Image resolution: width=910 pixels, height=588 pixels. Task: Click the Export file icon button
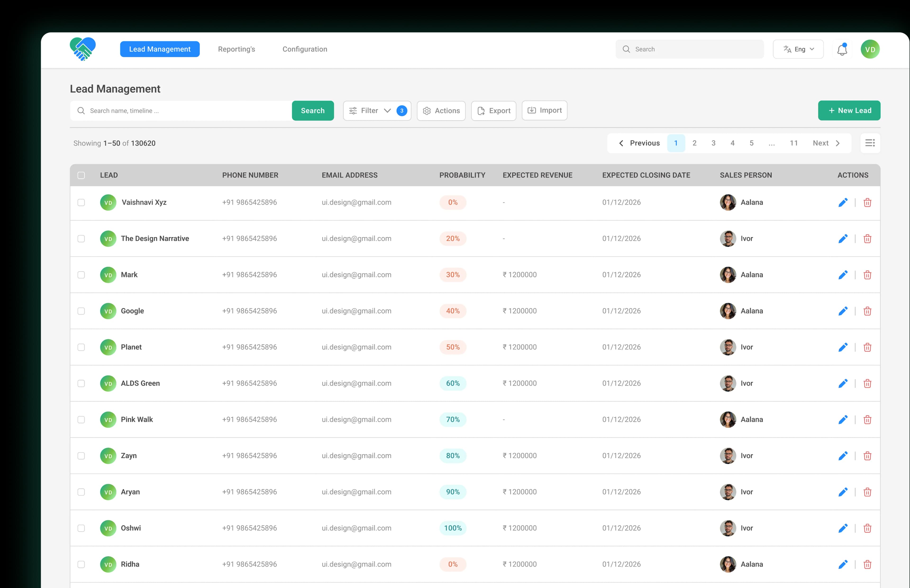pyautogui.click(x=493, y=111)
